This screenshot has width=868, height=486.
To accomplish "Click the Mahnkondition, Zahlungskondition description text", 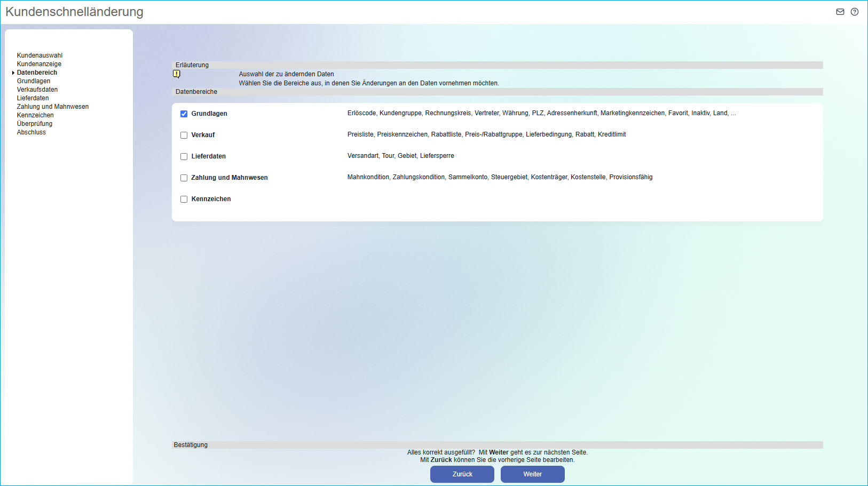I will (500, 177).
